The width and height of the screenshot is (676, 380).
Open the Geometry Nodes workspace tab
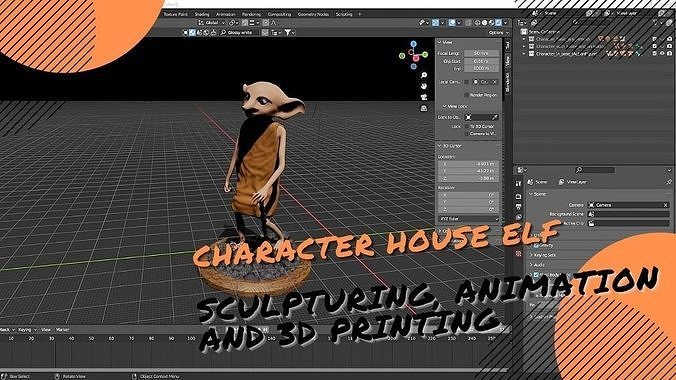coord(313,14)
